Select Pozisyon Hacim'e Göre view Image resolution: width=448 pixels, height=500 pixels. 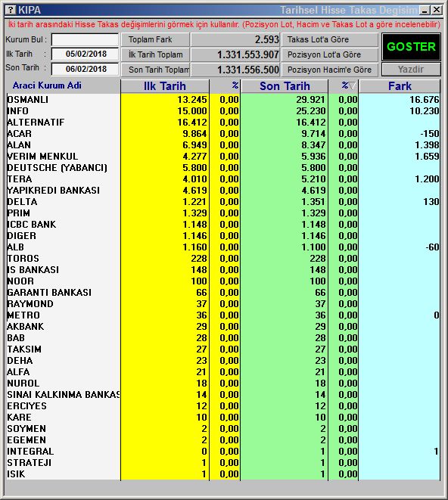pyautogui.click(x=330, y=70)
